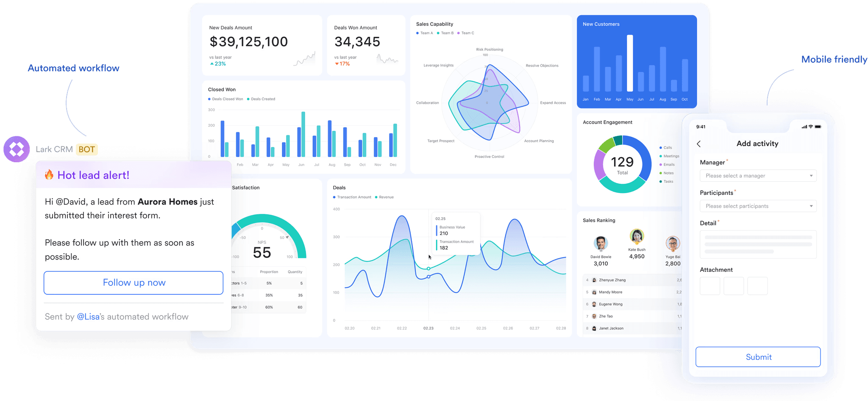Click Kate Bush's avatar in Sales Ranking

[637, 237]
